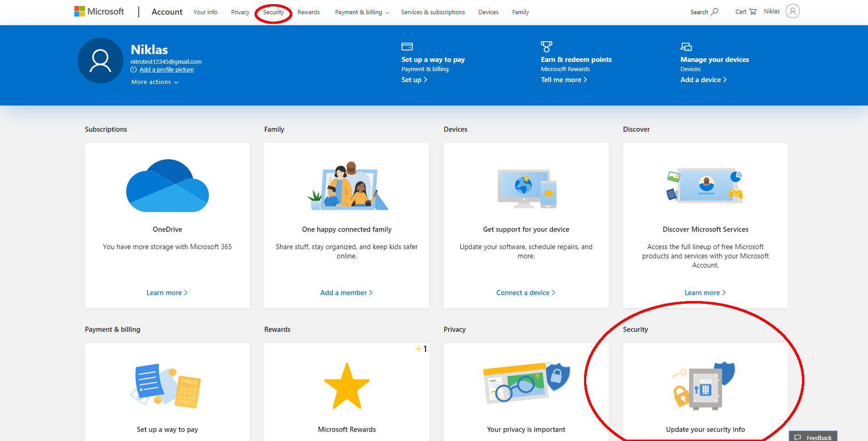Open the Security tab
This screenshot has width=868, height=441.
(x=273, y=12)
